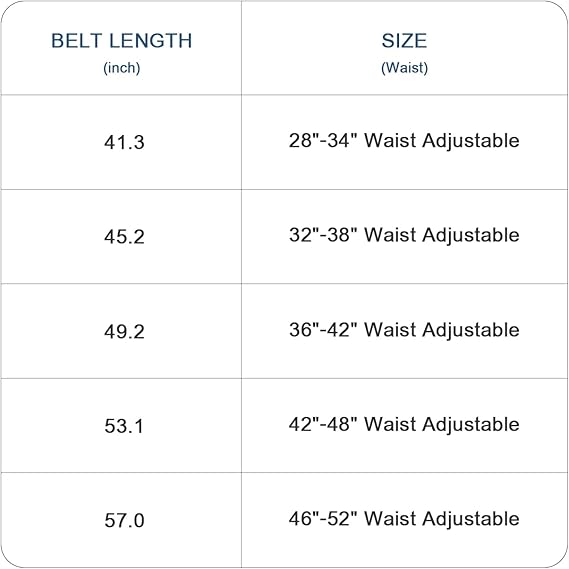Click belt length 53.1 cell
The image size is (569, 569).
pos(124,426)
